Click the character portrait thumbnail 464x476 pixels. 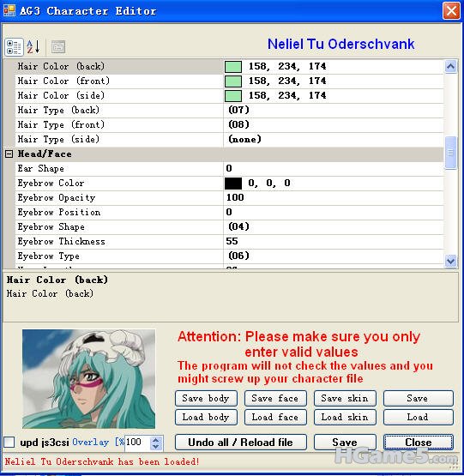[x=88, y=379]
